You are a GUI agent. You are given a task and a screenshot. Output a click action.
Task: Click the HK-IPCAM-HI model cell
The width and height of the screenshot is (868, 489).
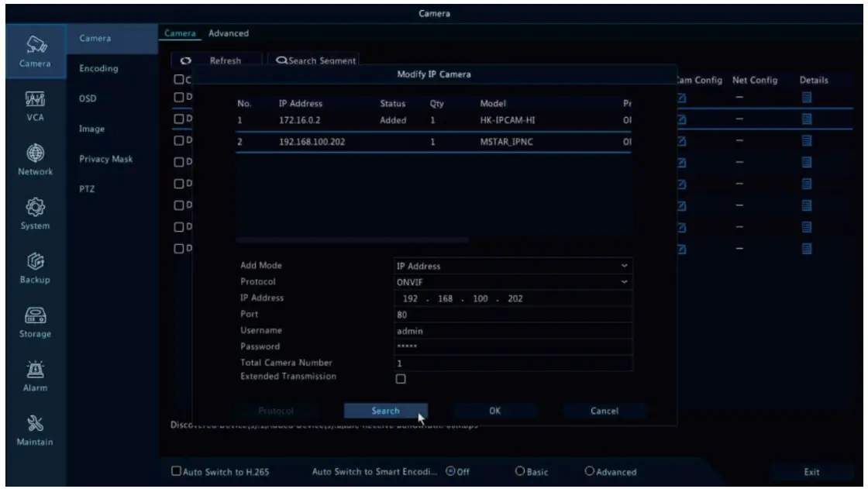[508, 120]
